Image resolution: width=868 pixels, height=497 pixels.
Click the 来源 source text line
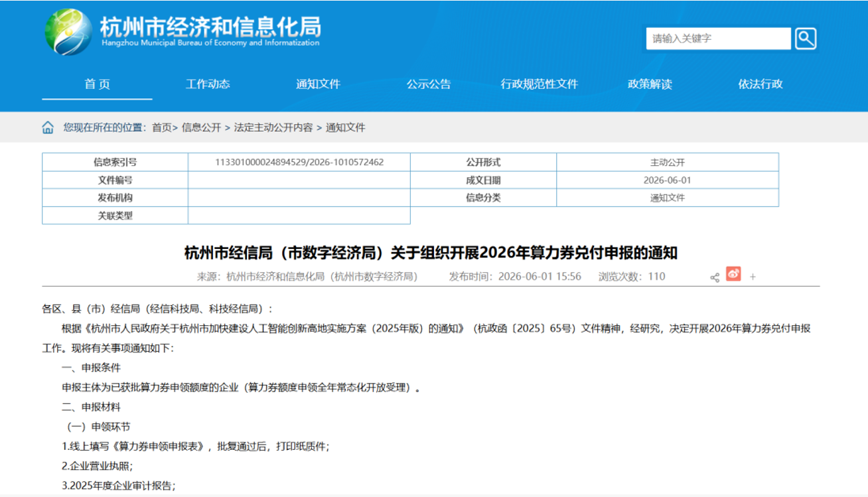click(x=307, y=277)
